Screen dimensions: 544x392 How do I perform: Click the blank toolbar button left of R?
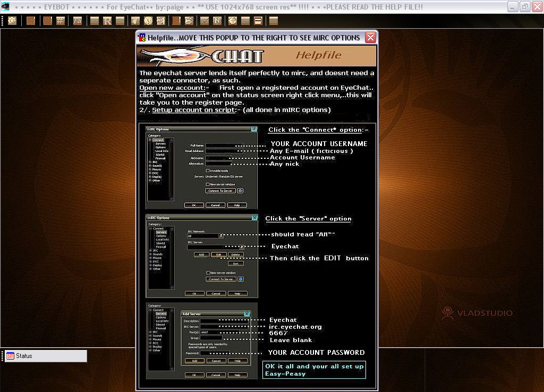95,21
